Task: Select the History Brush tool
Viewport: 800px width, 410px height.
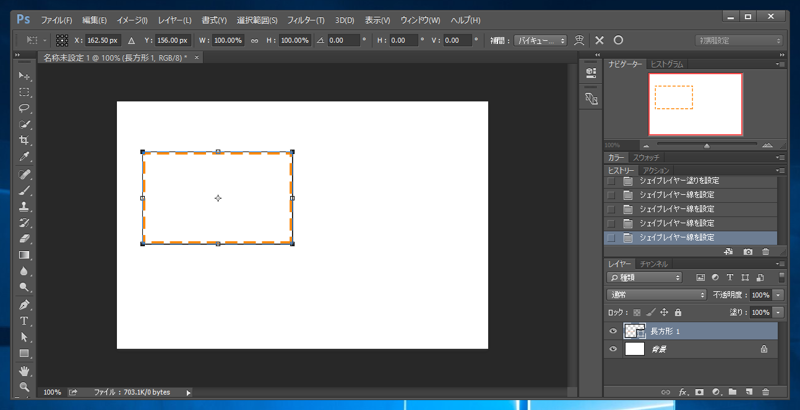Action: tap(24, 223)
